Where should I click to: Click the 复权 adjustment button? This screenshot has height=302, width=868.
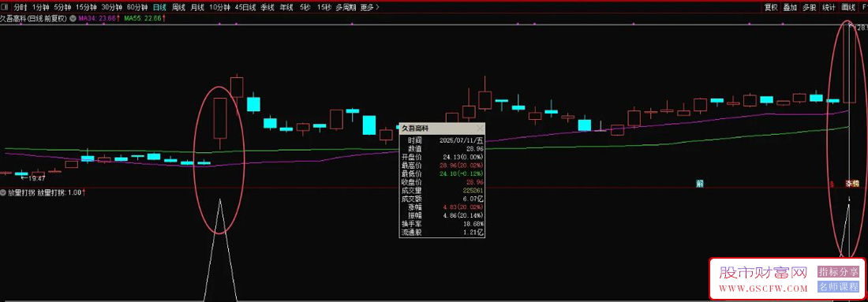(771, 7)
